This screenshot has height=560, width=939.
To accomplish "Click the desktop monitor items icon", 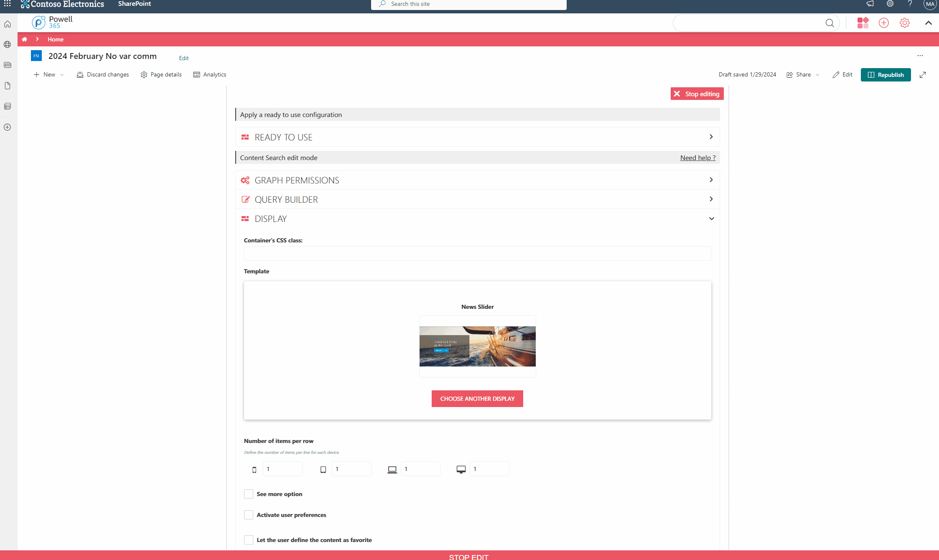I will pos(461,470).
